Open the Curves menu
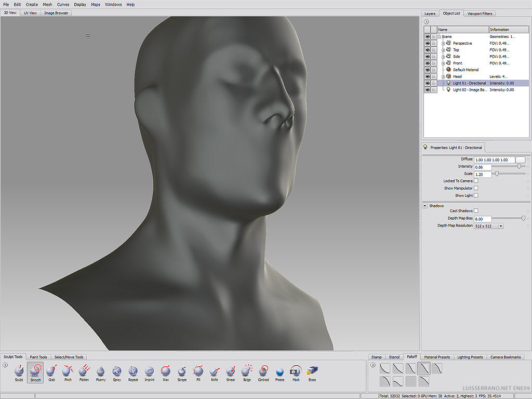This screenshot has width=532, height=399. pyautogui.click(x=63, y=4)
